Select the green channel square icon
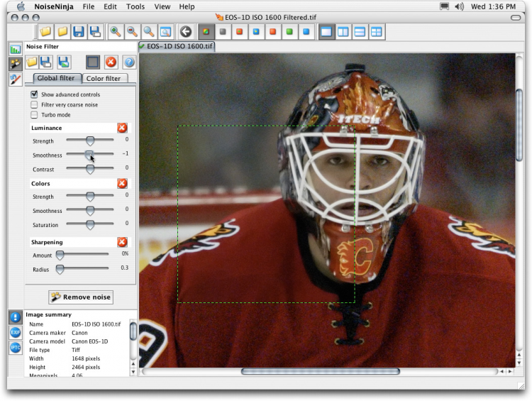The image size is (532, 401). point(289,32)
